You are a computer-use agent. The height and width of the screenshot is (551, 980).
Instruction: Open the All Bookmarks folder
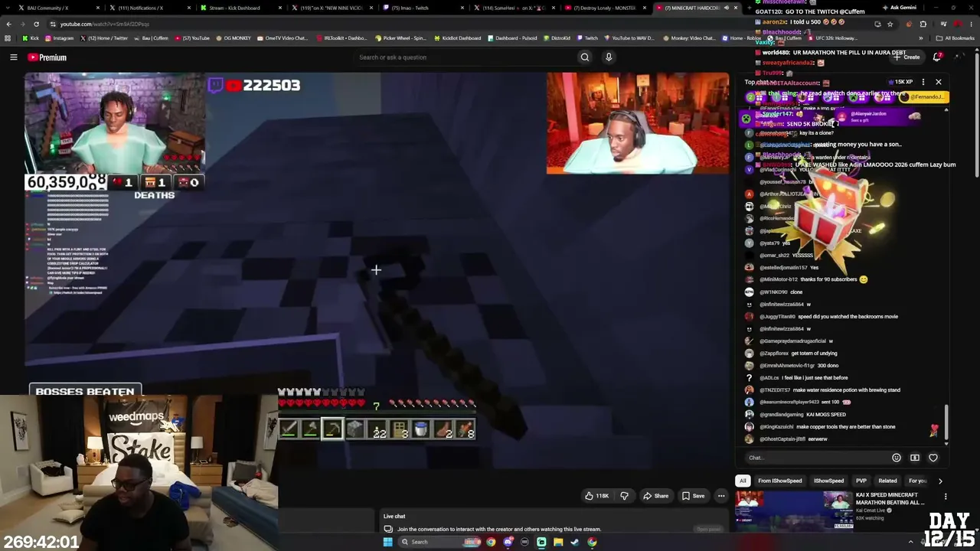955,38
